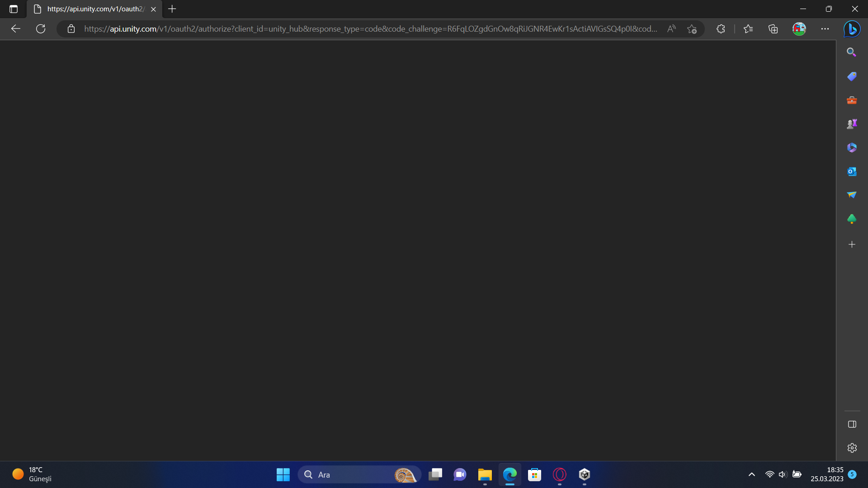The image size is (868, 488).
Task: Open a new tab with plus button
Action: click(x=172, y=9)
